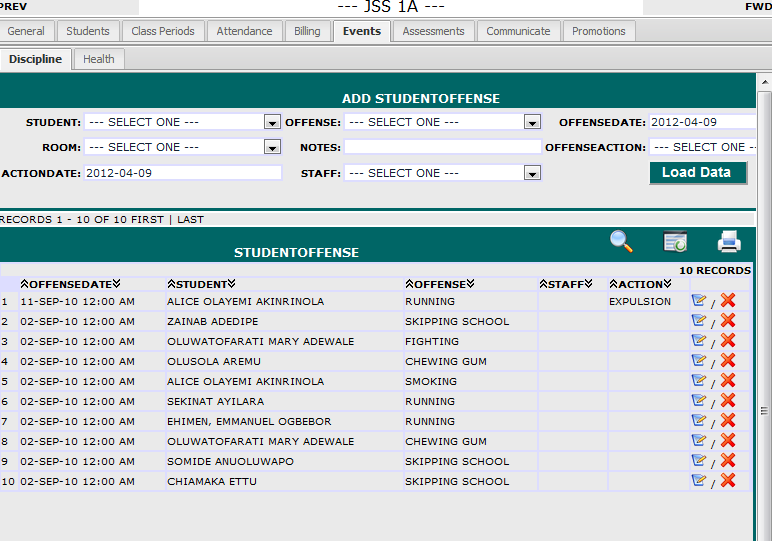Open the Health sub-tab
Screen dimensions: 772x541
99,59
